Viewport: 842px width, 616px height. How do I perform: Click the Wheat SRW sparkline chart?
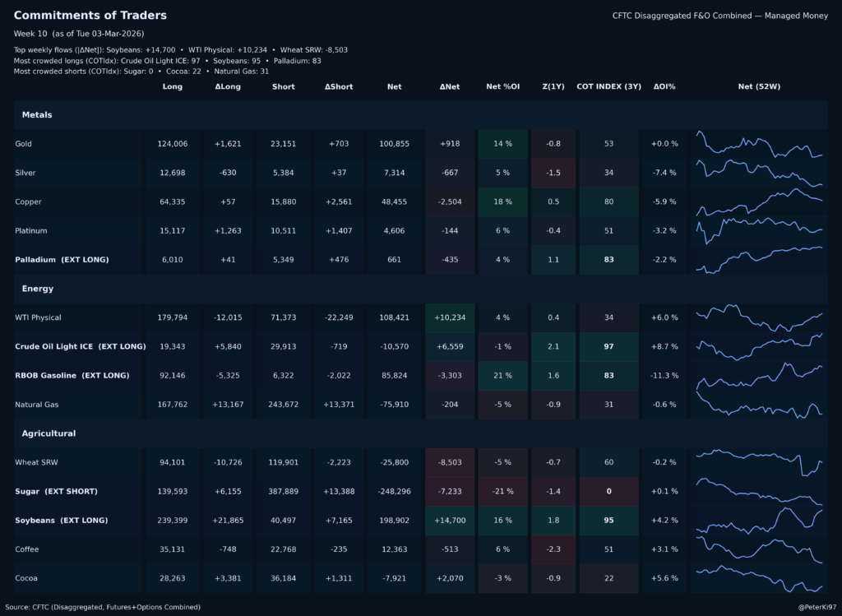(759, 462)
